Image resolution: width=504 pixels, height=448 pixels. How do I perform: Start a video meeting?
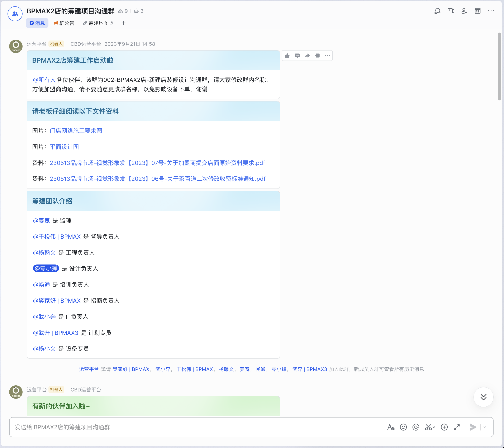451,11
